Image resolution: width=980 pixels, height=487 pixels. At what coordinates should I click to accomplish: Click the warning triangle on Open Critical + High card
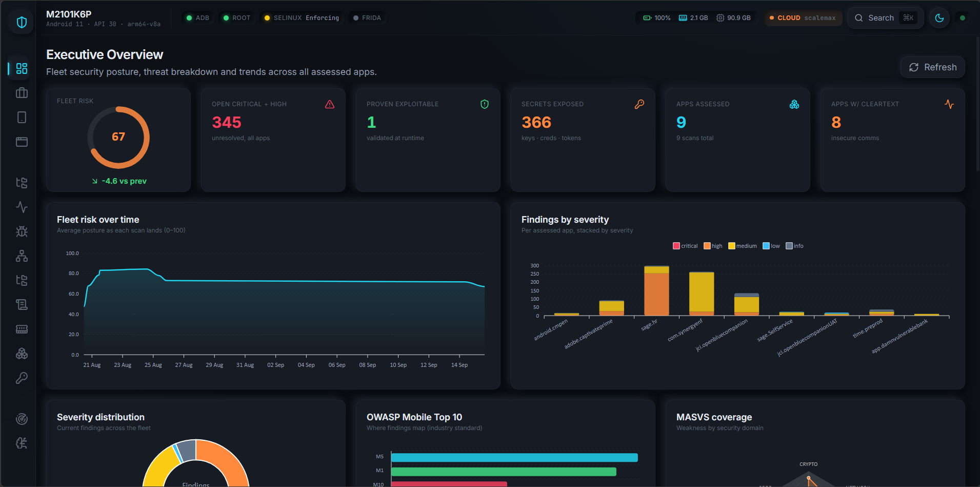pyautogui.click(x=330, y=104)
